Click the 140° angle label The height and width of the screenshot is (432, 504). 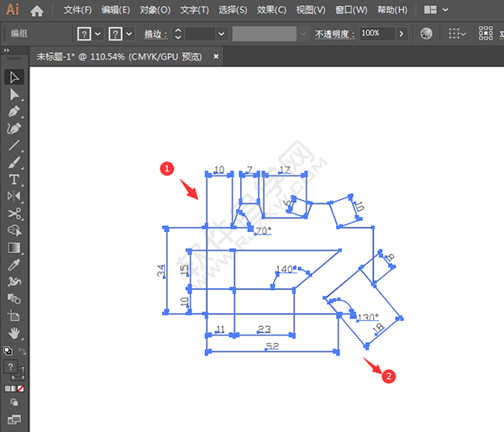(284, 269)
